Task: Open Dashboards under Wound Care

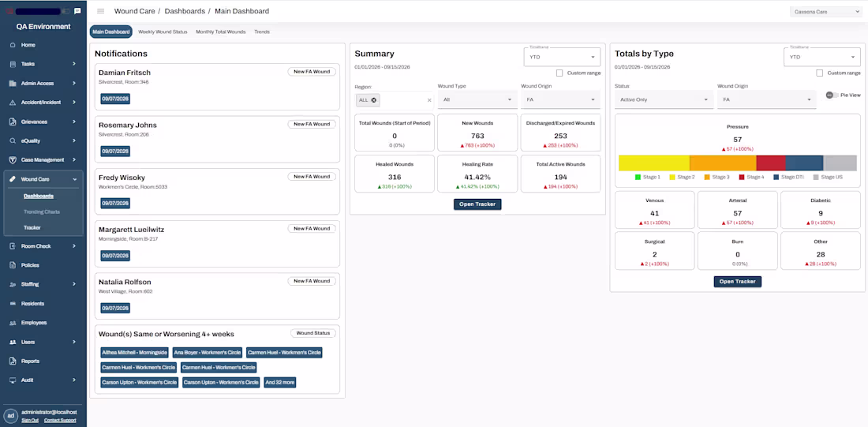Action: 38,196
